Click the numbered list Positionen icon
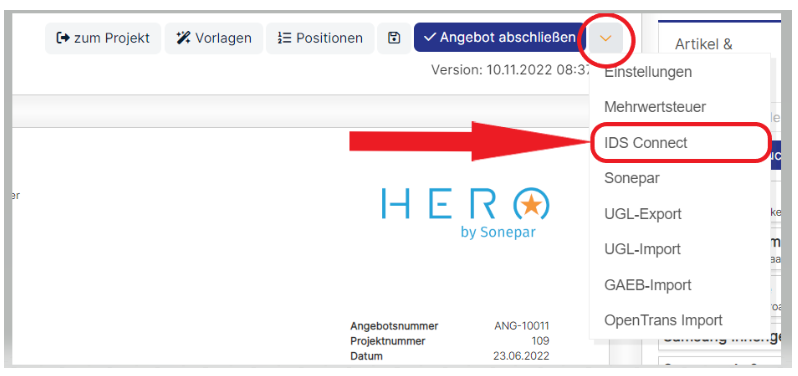The height and width of the screenshot is (376, 798). pos(284,38)
